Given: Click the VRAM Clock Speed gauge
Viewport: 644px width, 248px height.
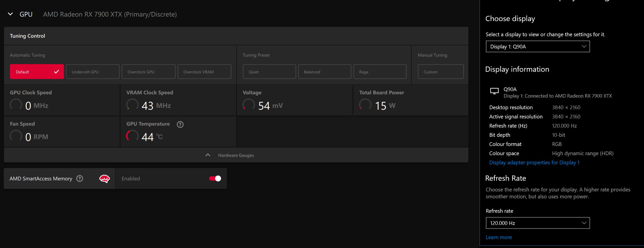Looking at the screenshot, I should pyautogui.click(x=132, y=105).
